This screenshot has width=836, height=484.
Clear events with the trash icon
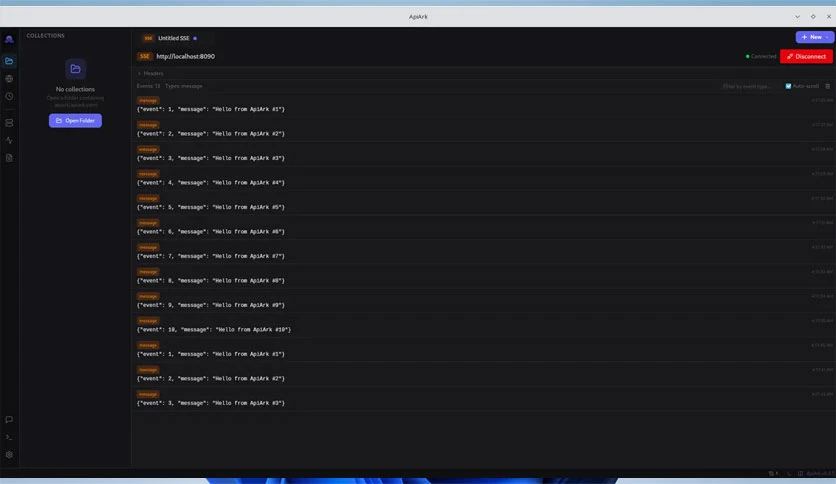point(827,86)
